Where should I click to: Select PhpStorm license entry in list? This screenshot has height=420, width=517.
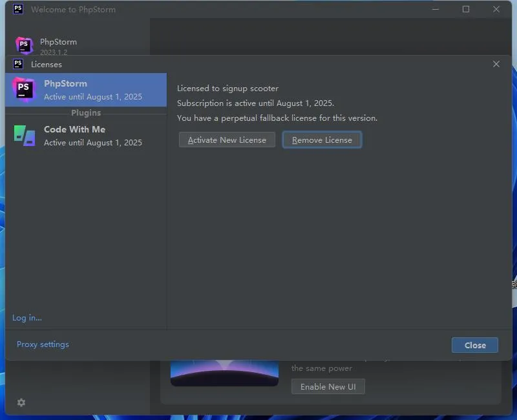point(86,90)
